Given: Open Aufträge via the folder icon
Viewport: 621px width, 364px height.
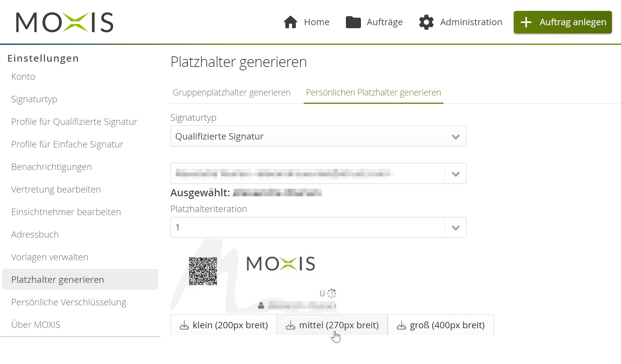Looking at the screenshot, I should [x=353, y=22].
